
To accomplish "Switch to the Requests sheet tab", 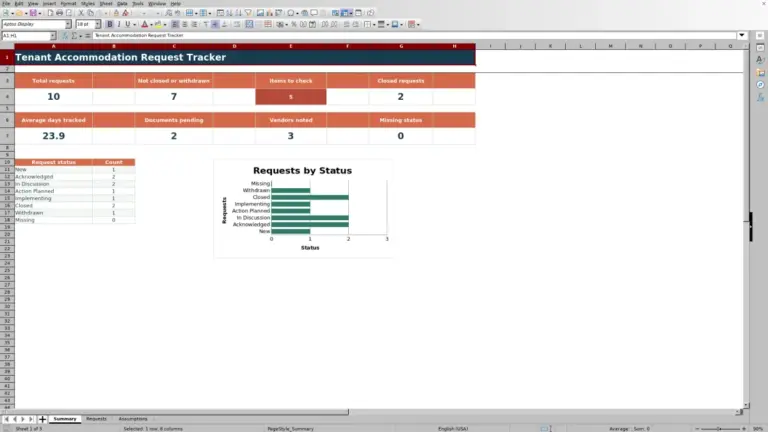I will (x=96, y=419).
